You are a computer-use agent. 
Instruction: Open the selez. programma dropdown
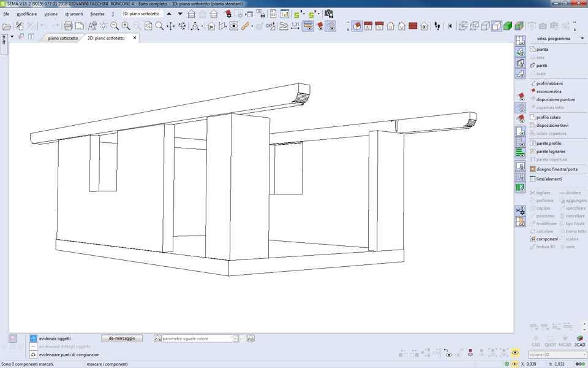coord(582,39)
